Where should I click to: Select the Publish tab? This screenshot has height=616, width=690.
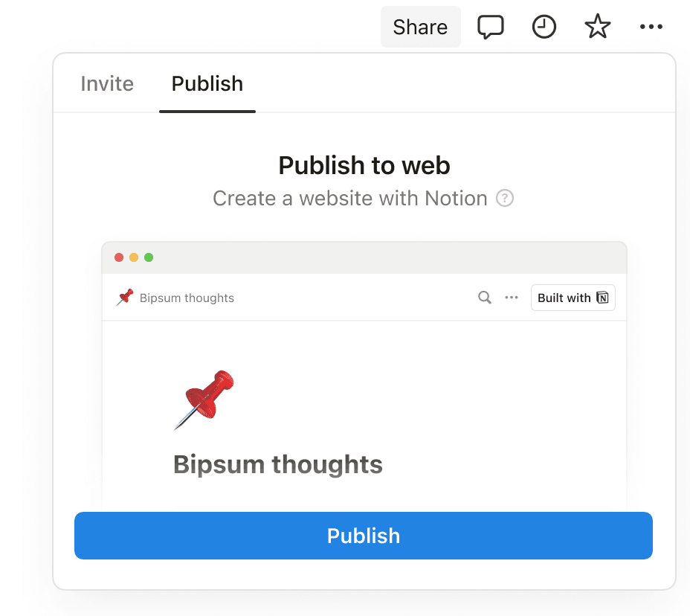tap(207, 83)
